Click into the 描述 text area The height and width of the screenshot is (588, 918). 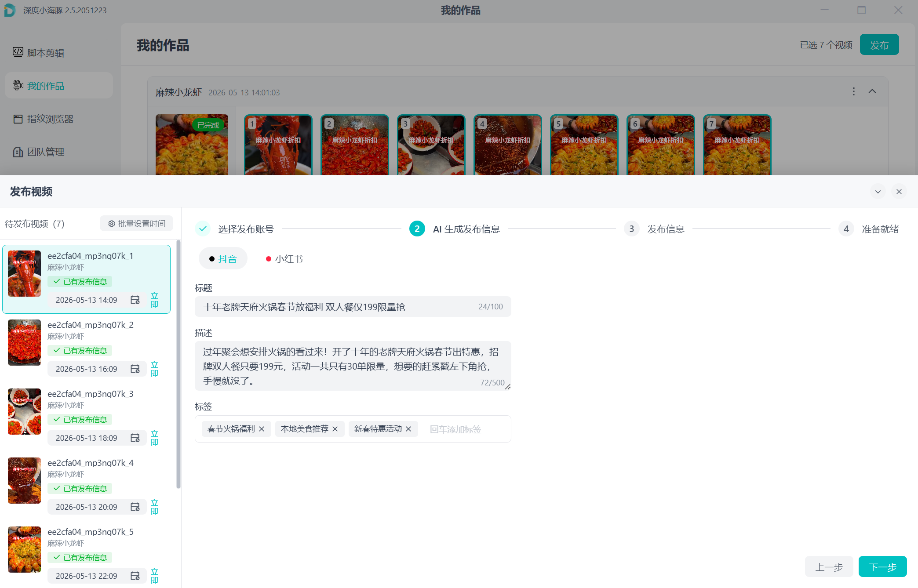point(353,366)
